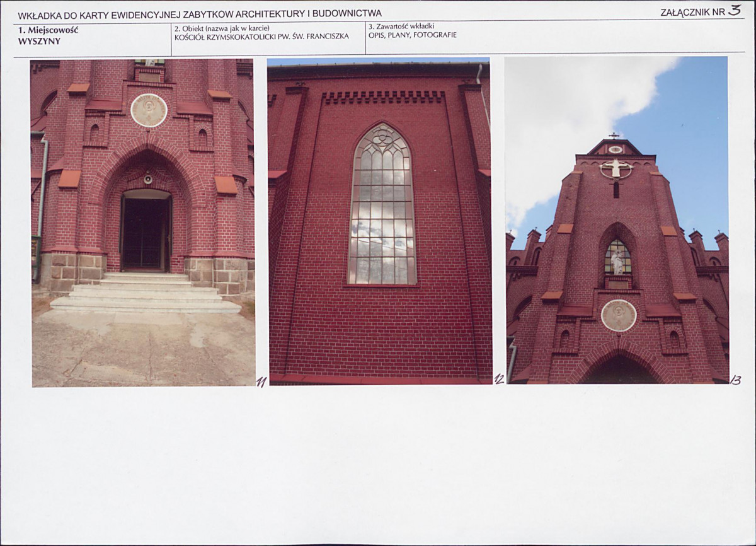Click the 1. Miejscowość field label
The height and width of the screenshot is (546, 756).
click(48, 30)
